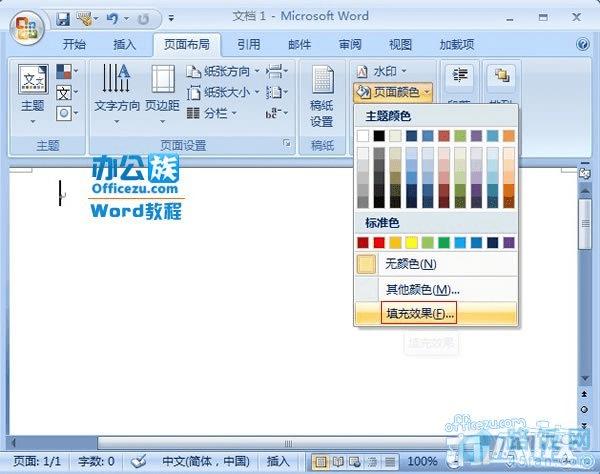Viewport: 600px width, 474px height.
Task: Open theme colors dropdown
Action: click(67, 71)
